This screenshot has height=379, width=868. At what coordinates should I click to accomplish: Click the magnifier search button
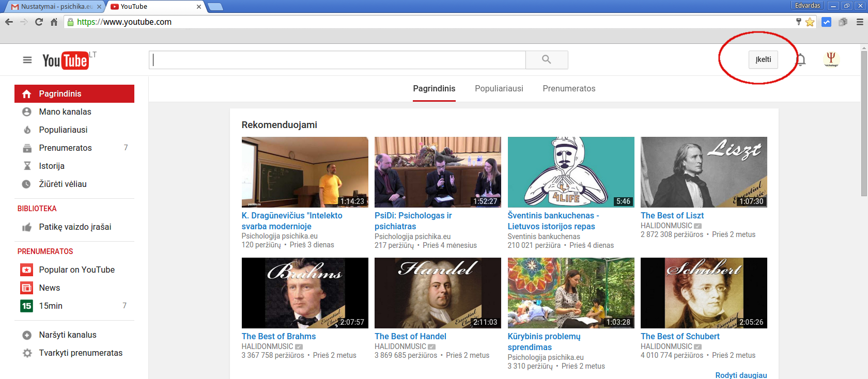tap(547, 60)
